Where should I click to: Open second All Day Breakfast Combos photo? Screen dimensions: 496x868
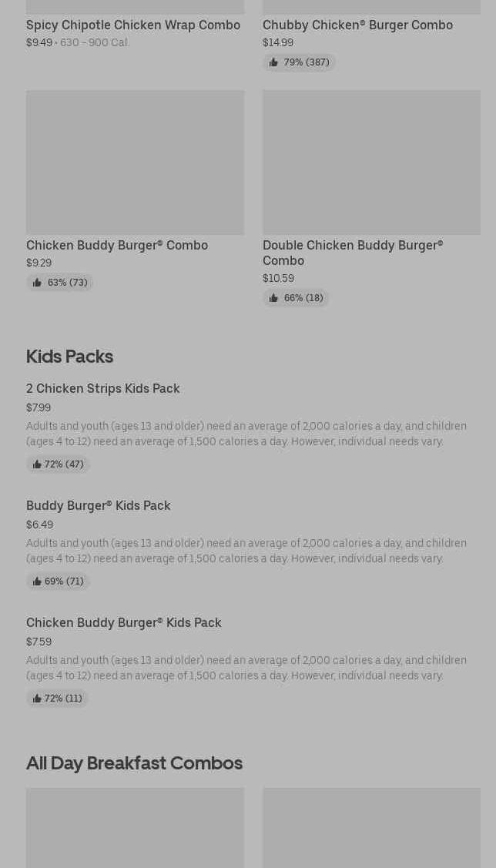(x=371, y=828)
